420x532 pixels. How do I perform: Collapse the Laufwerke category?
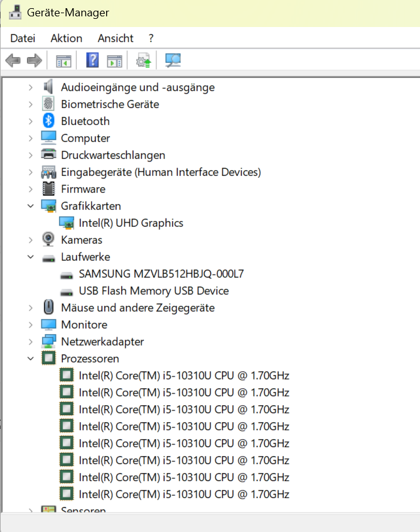31,257
